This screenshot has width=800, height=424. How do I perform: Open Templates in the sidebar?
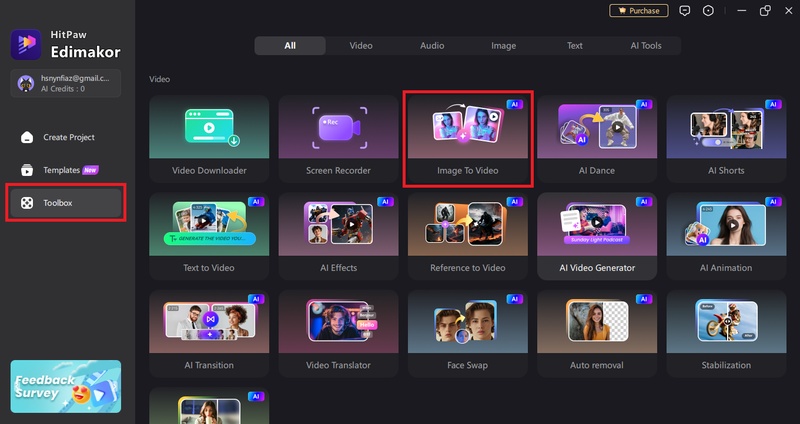[x=66, y=170]
